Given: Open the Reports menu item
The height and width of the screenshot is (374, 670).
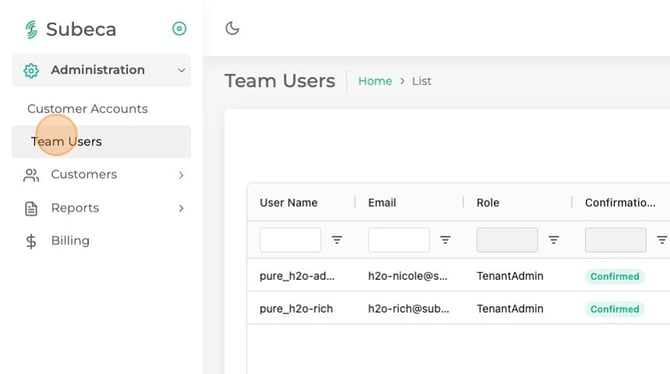Looking at the screenshot, I should pyautogui.click(x=75, y=208).
